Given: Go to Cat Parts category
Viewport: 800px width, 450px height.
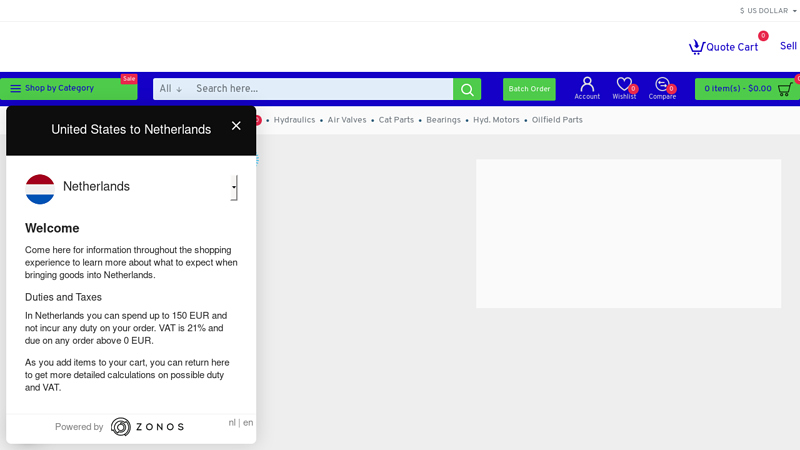Looking at the screenshot, I should 396,120.
